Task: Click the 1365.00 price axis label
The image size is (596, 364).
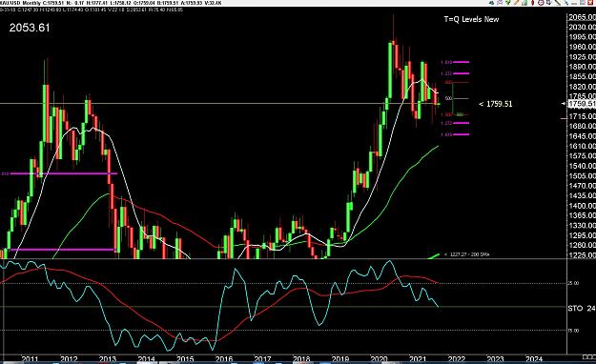Action: (x=582, y=215)
